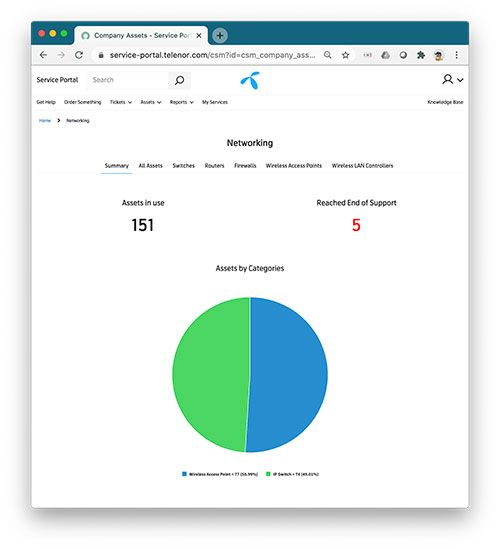500x549 pixels.
Task: Go to Home breadcrumb link
Action: point(45,120)
